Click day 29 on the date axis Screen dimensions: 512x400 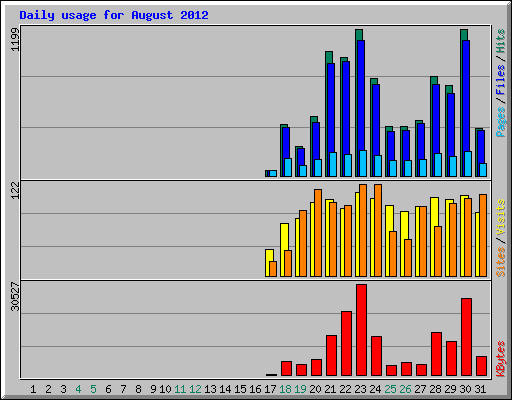click(x=450, y=389)
